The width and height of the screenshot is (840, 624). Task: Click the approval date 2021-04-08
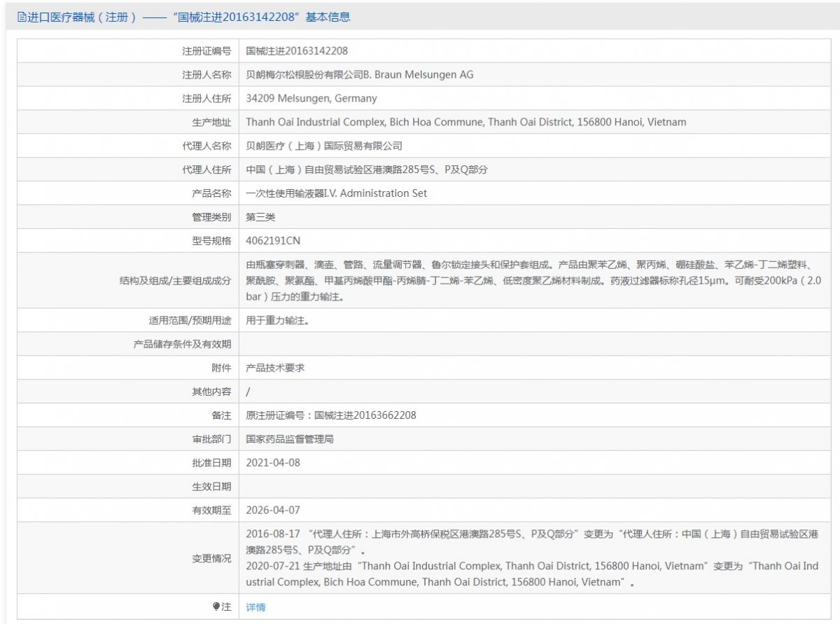(273, 463)
